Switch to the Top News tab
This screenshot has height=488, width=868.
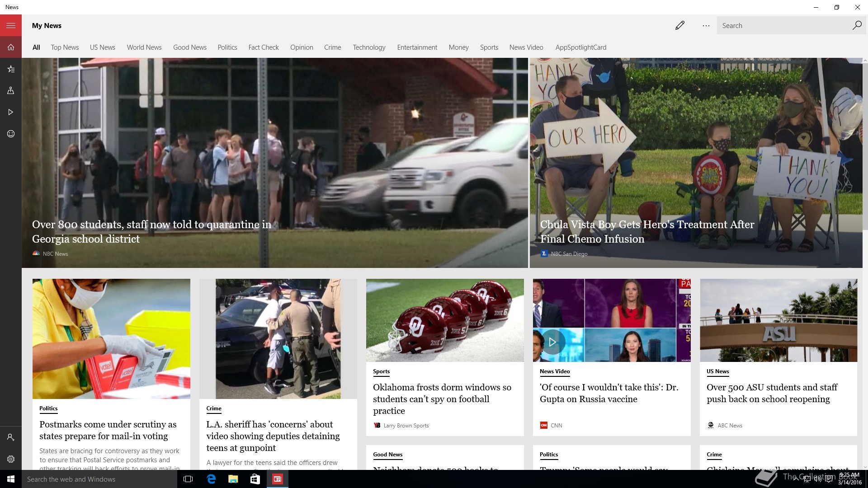pyautogui.click(x=65, y=47)
